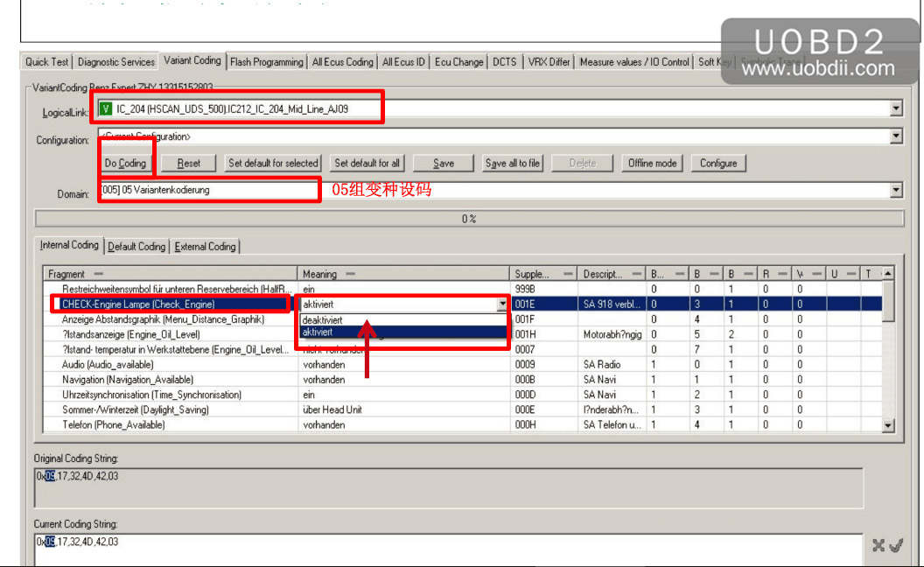924x567 pixels.
Task: Accept the current coding string with the checkmark icon
Action: pyautogui.click(x=896, y=546)
